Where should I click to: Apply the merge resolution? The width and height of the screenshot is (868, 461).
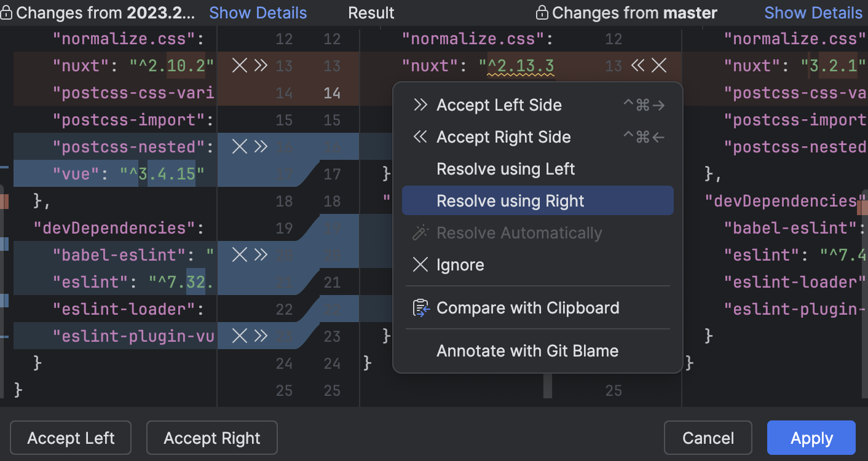811,438
